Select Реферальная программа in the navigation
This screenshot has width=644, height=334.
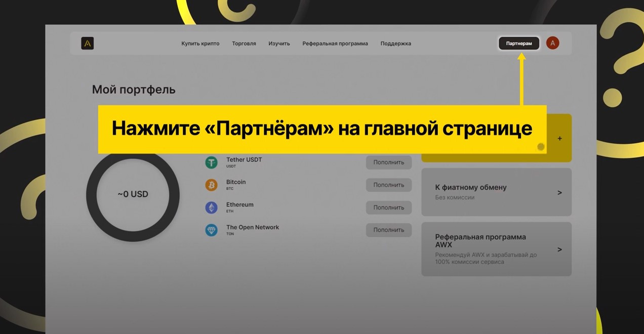[335, 44]
